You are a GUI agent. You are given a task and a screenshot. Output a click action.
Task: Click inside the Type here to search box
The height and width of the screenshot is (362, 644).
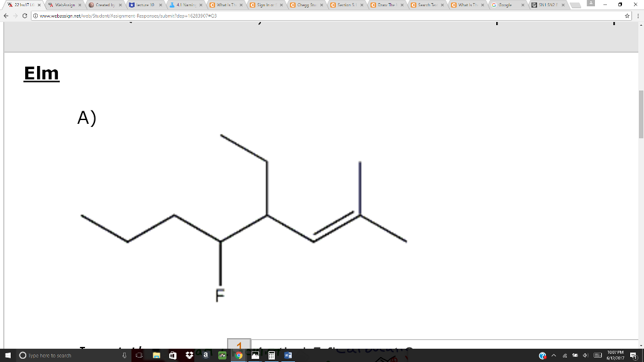pos(63,355)
